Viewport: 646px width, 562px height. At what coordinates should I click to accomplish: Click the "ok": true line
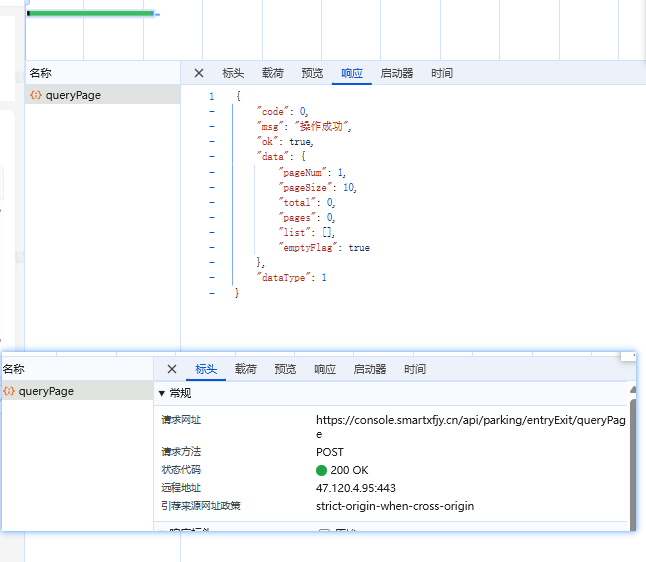pos(285,142)
